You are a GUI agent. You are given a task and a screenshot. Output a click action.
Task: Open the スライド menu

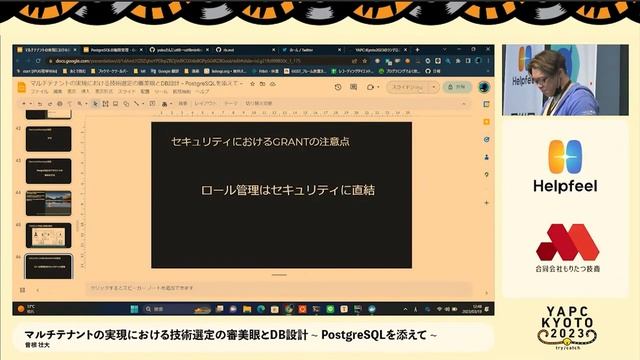[x=127, y=92]
